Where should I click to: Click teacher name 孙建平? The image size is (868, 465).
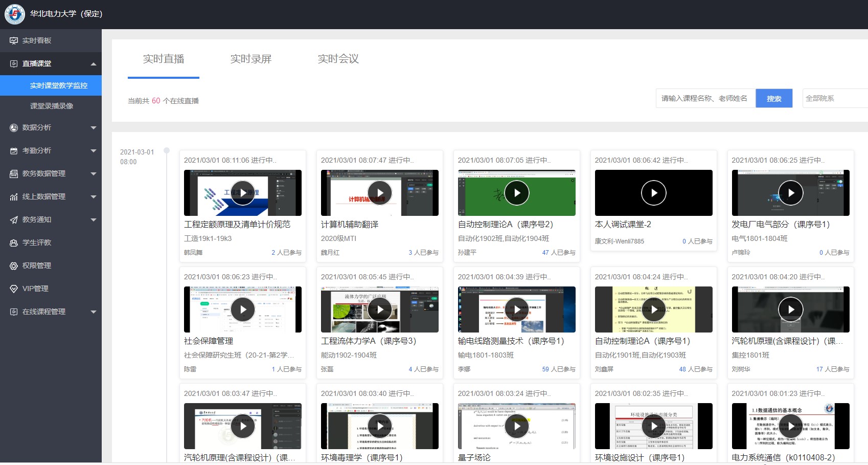pyautogui.click(x=467, y=253)
